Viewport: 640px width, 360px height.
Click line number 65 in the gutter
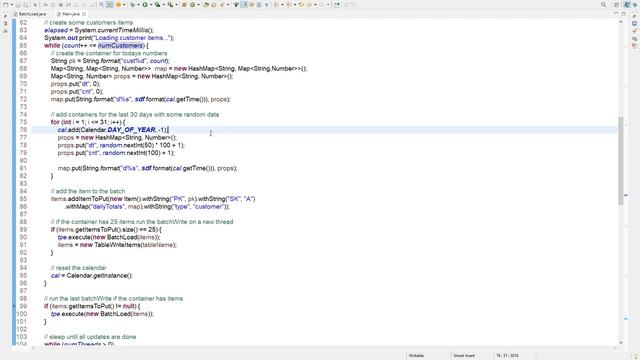pos(23,45)
